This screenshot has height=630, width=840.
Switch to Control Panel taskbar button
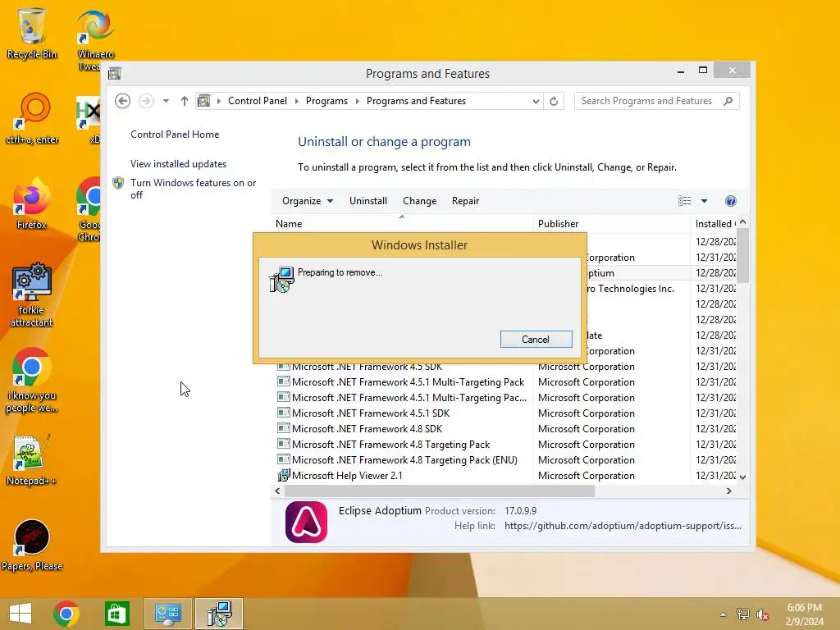click(167, 614)
